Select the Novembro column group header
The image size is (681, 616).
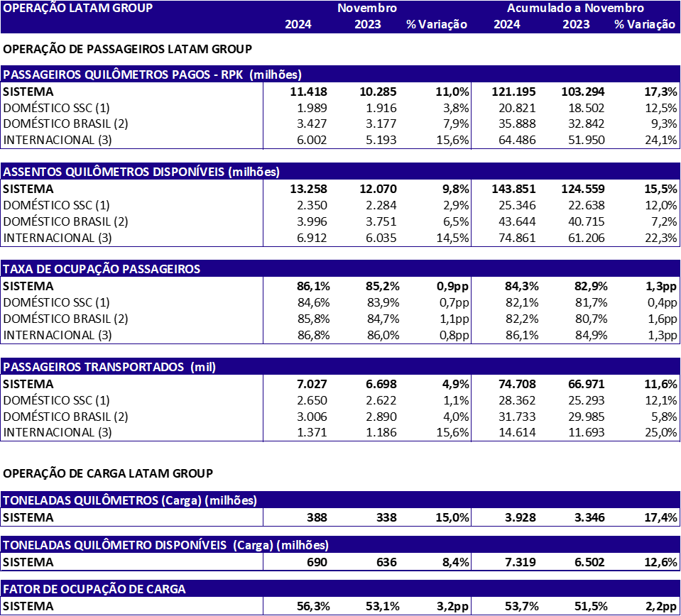pos(366,9)
